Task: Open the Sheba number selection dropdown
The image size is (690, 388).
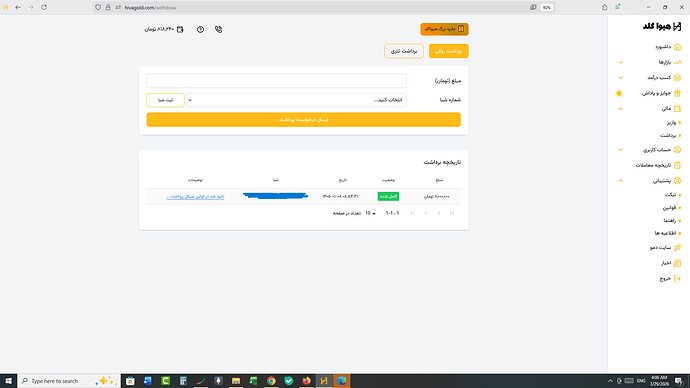Action: click(x=297, y=100)
